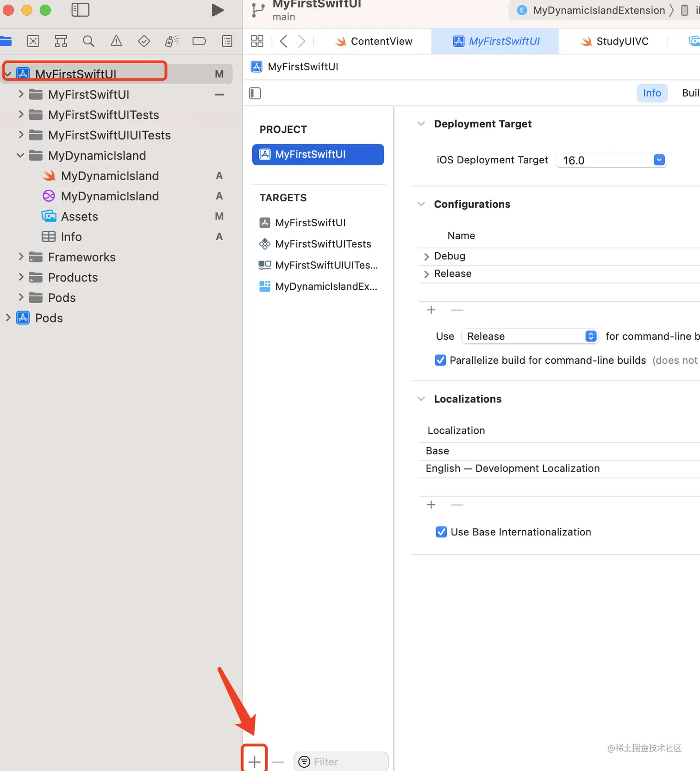The width and height of the screenshot is (700, 771).
Task: Open the project navigator folder icon
Action: 6,41
